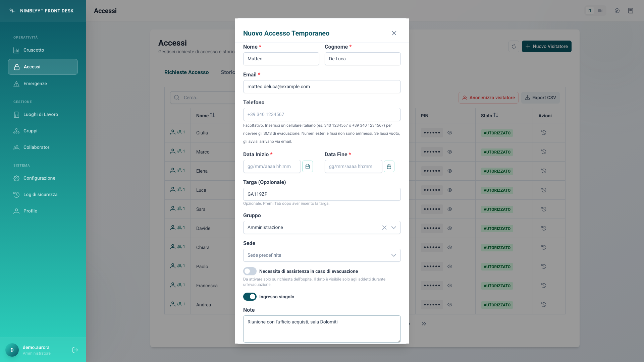Go to Emergenze section
Viewport: 644px width, 362px height.
tap(43, 84)
